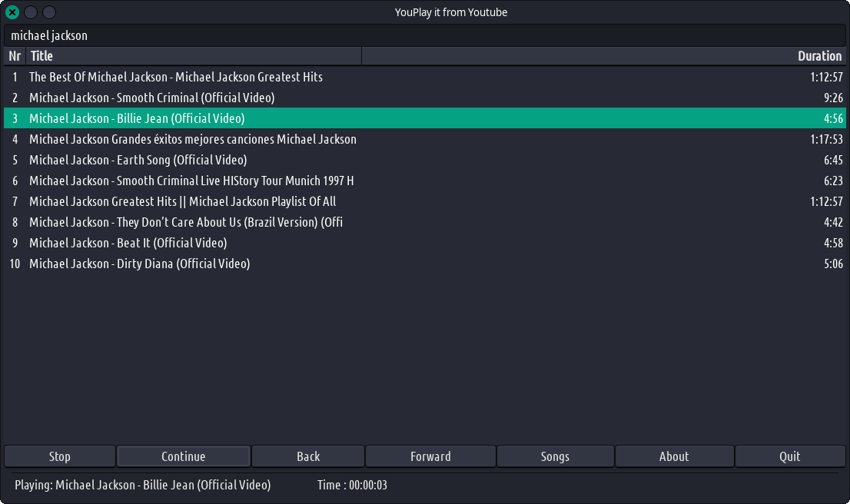Skip back with the Back button
This screenshot has width=850, height=504.
[307, 456]
